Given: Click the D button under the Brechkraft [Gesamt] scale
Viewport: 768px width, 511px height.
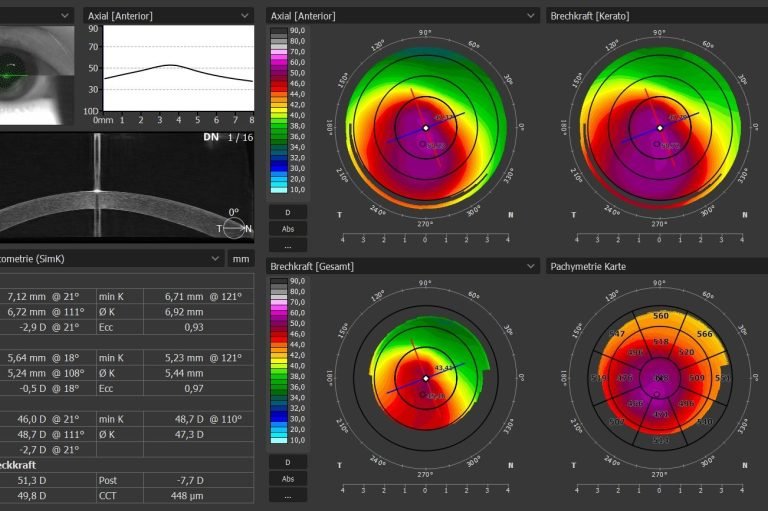Looking at the screenshot, I should tap(288, 462).
